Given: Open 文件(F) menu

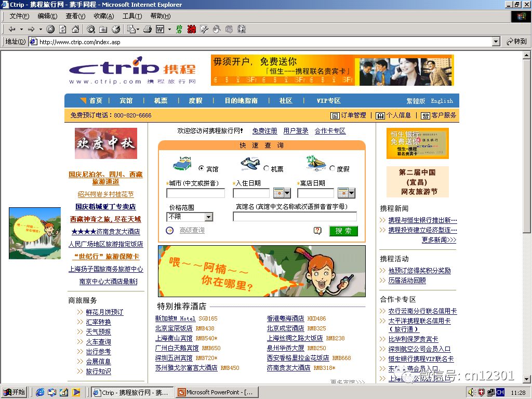Looking at the screenshot, I should point(19,16).
